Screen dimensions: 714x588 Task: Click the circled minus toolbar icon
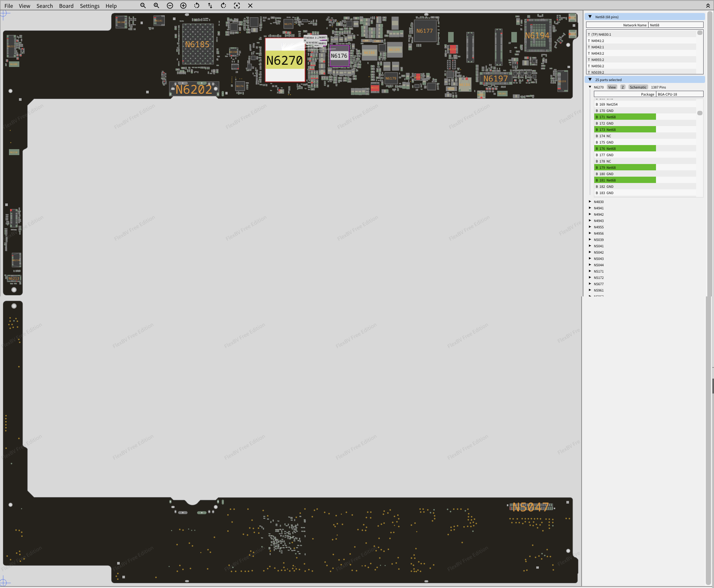tap(170, 6)
